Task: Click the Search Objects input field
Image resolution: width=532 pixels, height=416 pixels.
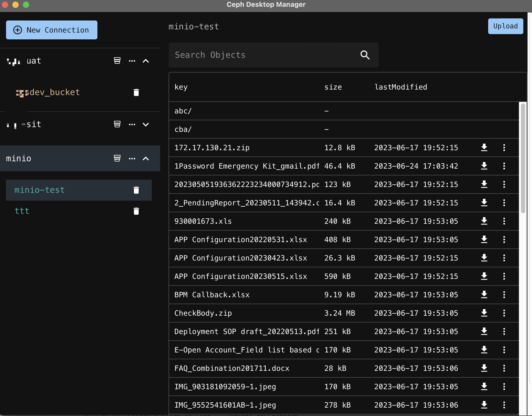Action: tap(273, 55)
